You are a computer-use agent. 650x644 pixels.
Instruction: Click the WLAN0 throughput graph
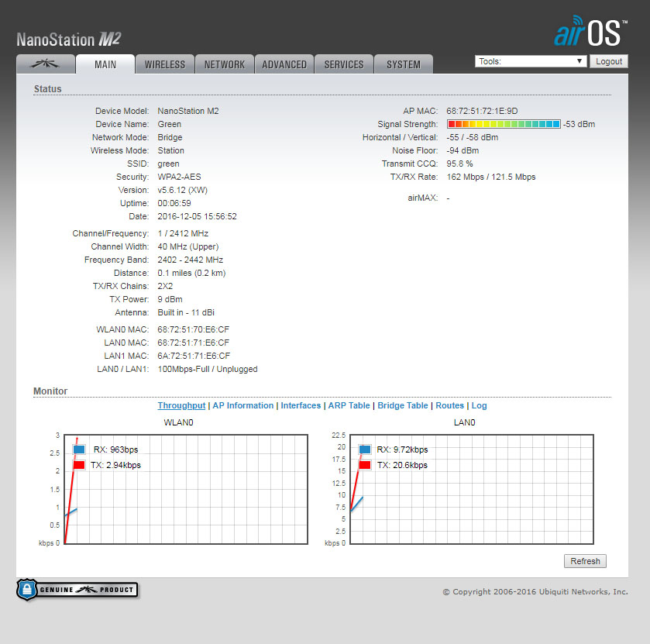tap(186, 489)
